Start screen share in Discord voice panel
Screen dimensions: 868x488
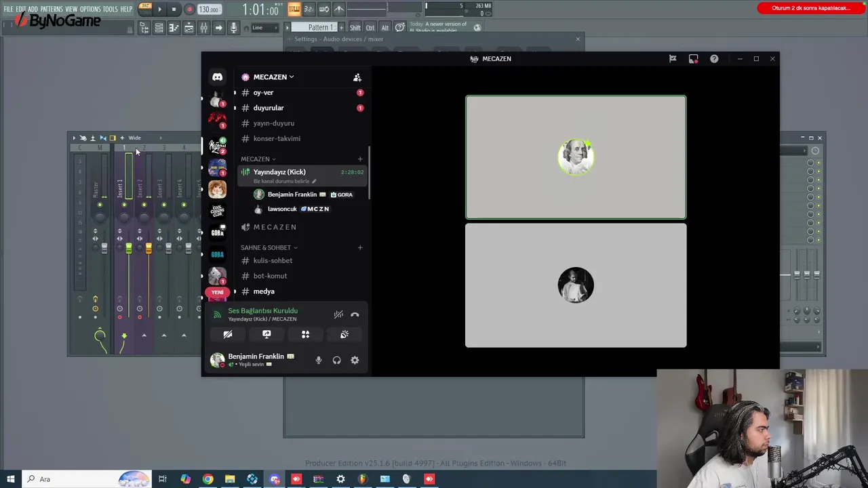(267, 334)
